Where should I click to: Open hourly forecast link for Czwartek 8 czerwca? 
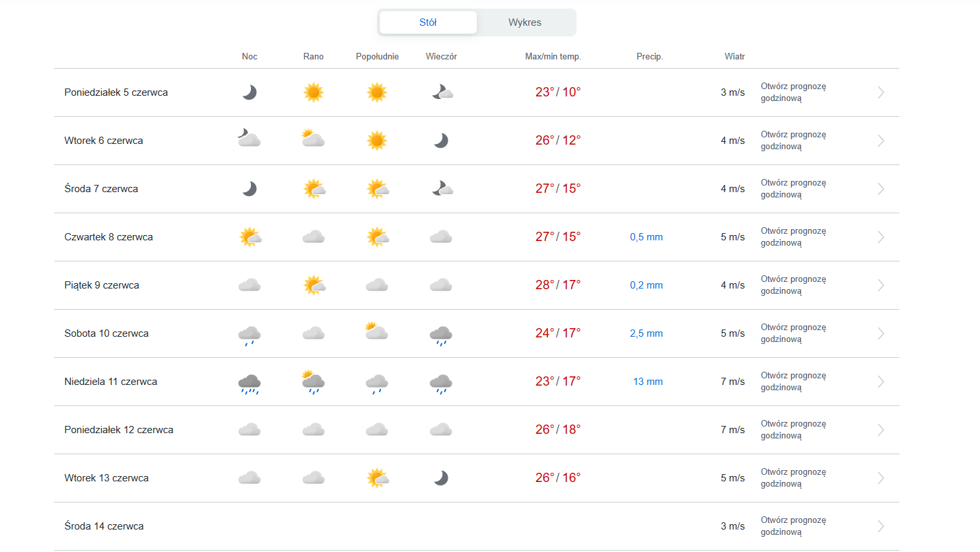click(x=793, y=237)
